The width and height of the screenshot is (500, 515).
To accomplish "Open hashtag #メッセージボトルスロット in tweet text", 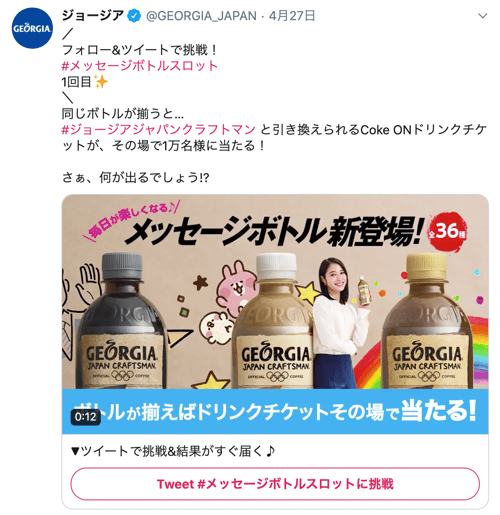I will [x=140, y=66].
